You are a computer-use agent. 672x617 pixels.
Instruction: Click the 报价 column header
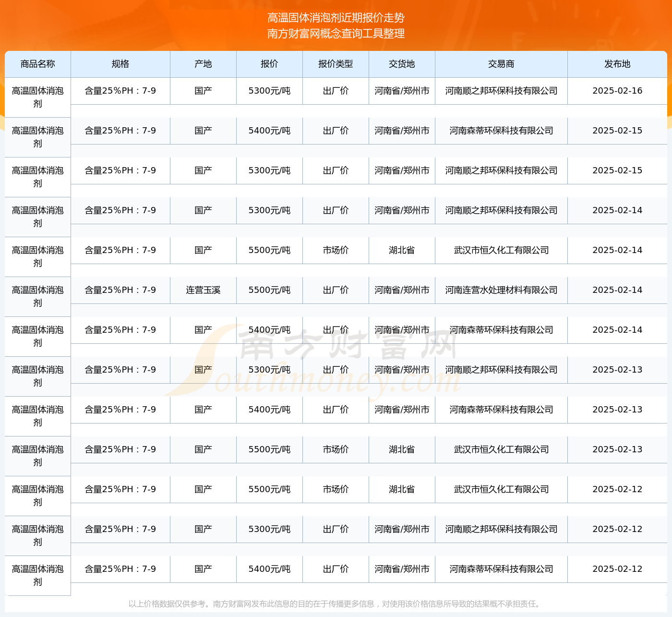click(x=269, y=64)
